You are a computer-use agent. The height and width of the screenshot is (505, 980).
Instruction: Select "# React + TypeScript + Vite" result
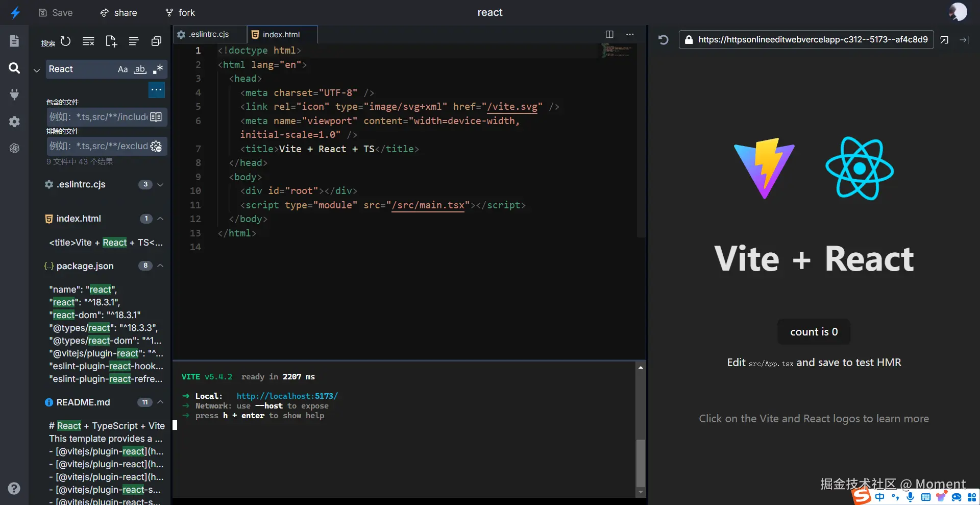107,426
